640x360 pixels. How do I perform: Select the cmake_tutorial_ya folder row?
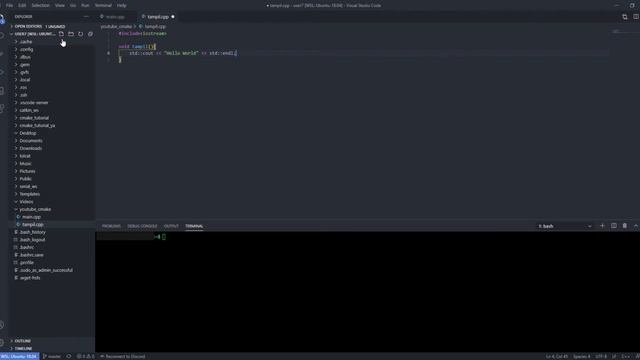click(52, 125)
